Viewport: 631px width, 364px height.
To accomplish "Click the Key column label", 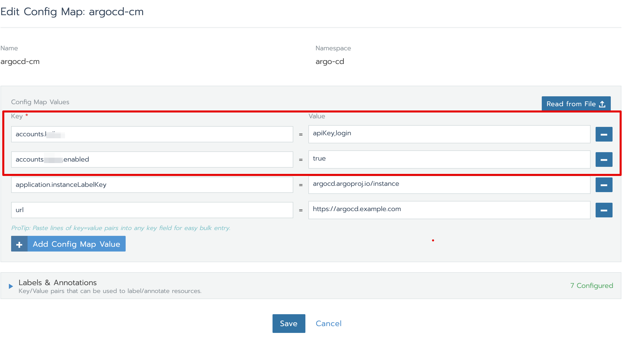I will pyautogui.click(x=17, y=116).
